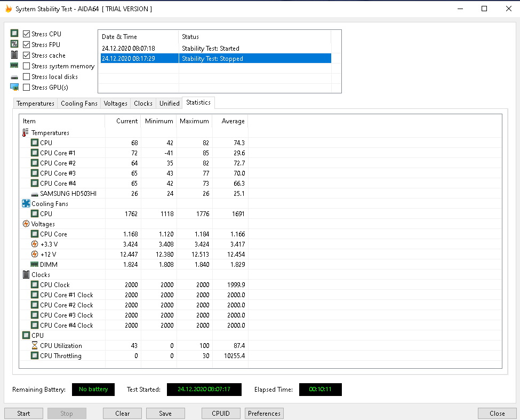Screen dimensions: 520x420
Task: Select the 'Stability Test: Started' log row
Action: pos(216,49)
